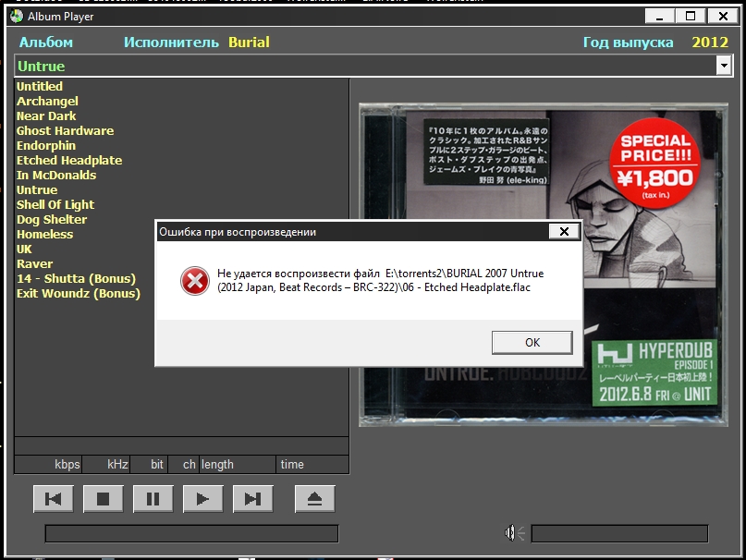This screenshot has height=560, width=746.
Task: Click the red error icon in the dialog
Action: pyautogui.click(x=194, y=281)
